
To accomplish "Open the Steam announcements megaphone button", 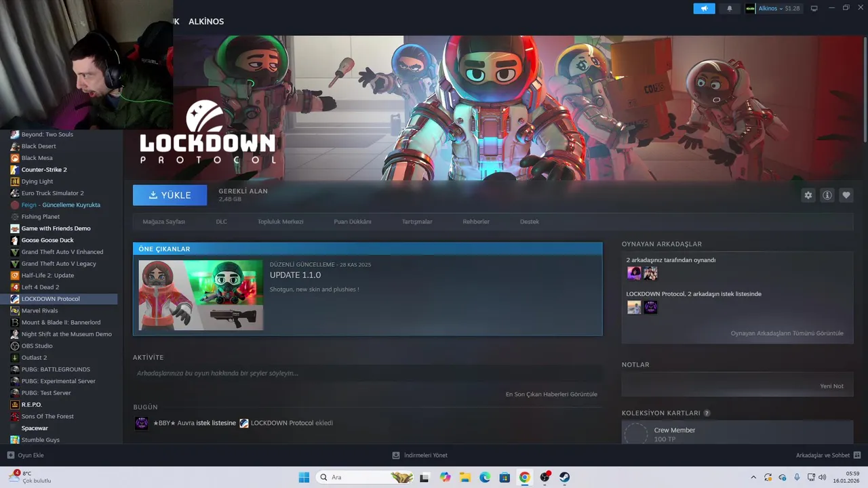I will (704, 8).
